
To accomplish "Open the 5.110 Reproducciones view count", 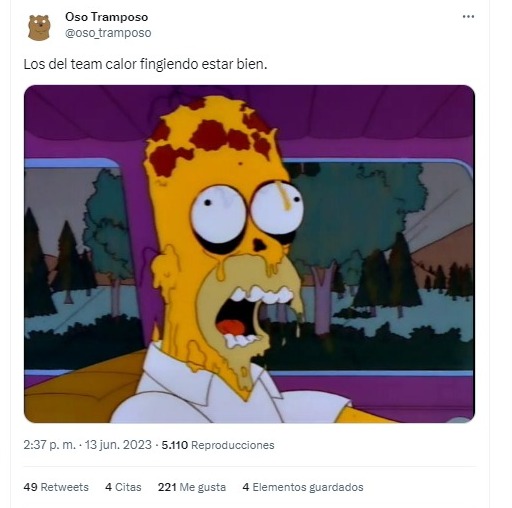I will [x=218, y=445].
